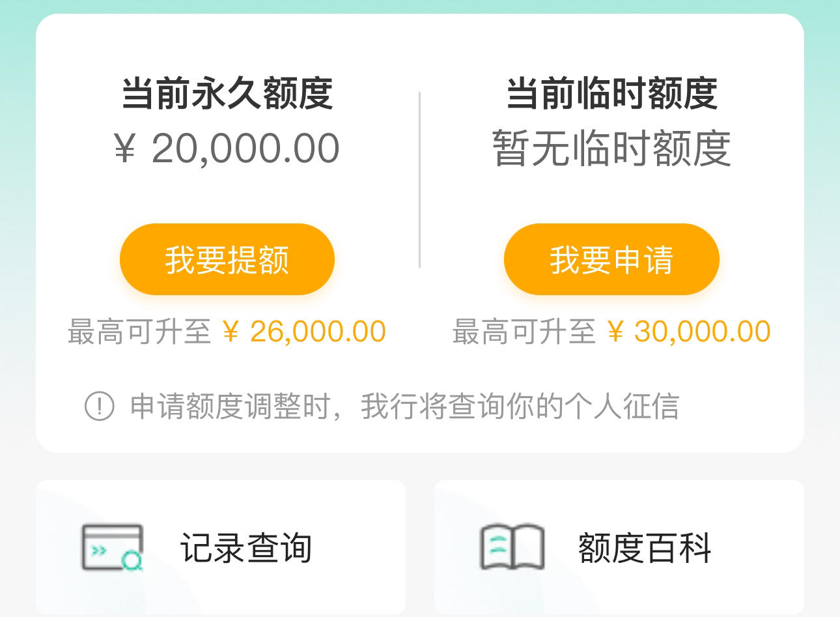Click the 当前永久额度 heading
Screen dimensions: 840x617
pos(227,93)
